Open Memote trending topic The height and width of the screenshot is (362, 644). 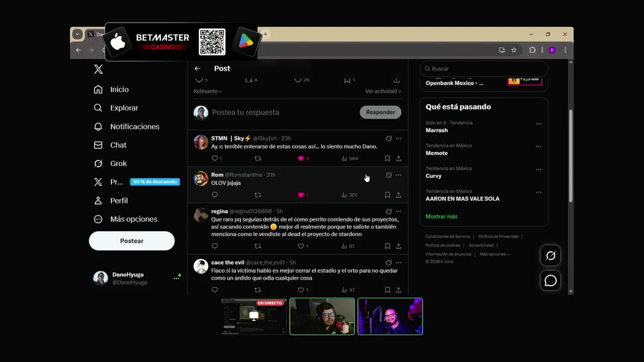tap(437, 153)
